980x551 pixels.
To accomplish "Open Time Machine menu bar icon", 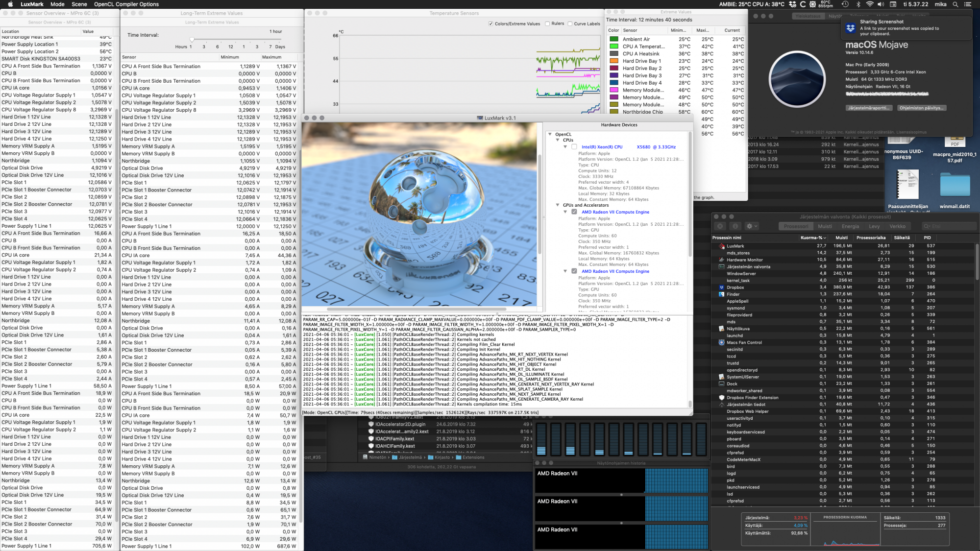I will pos(845,4).
